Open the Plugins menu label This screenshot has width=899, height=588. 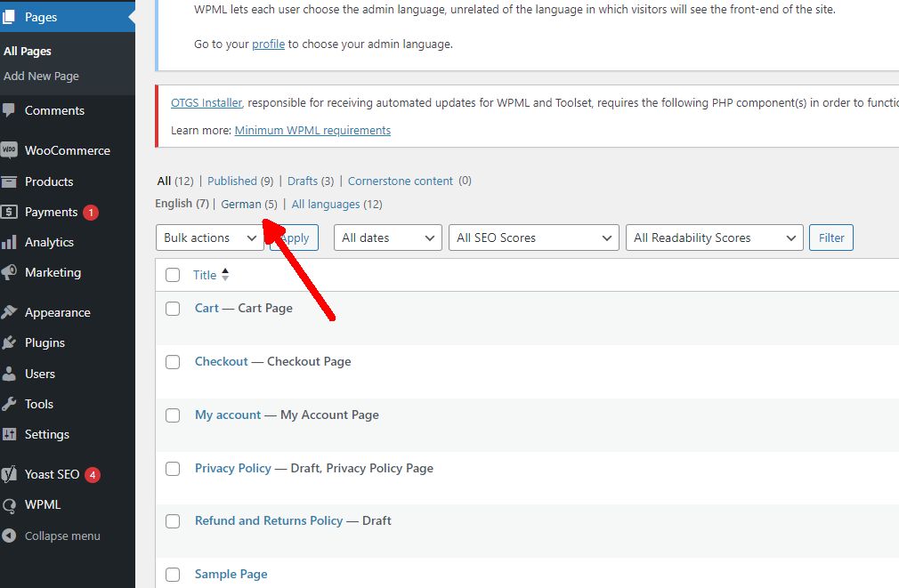(45, 343)
